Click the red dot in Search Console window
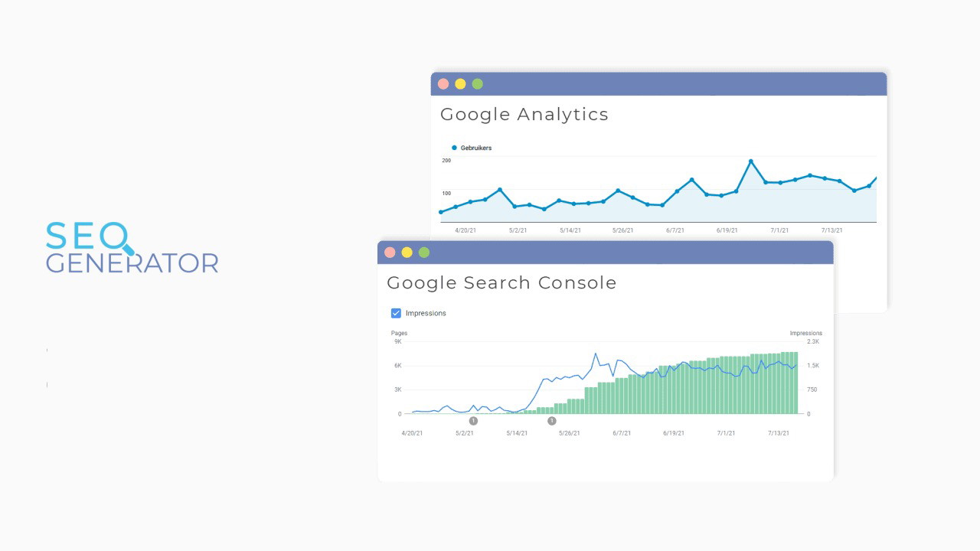 pyautogui.click(x=390, y=253)
